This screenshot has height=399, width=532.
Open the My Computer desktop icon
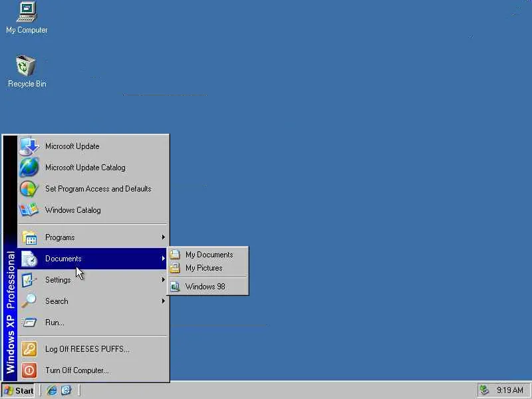27,18
